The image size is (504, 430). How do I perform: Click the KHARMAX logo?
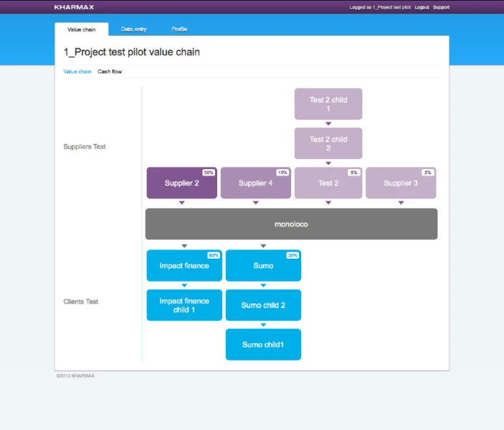coord(73,7)
